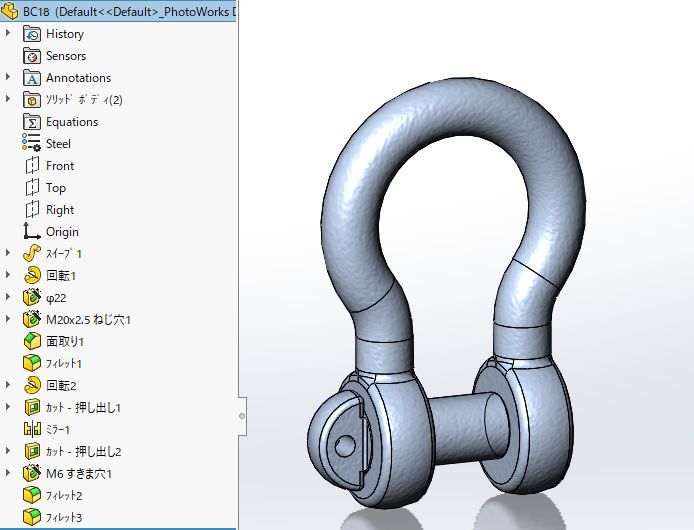Expand the M6 すきま穴1 feature
694x530 pixels.
tap(8, 472)
